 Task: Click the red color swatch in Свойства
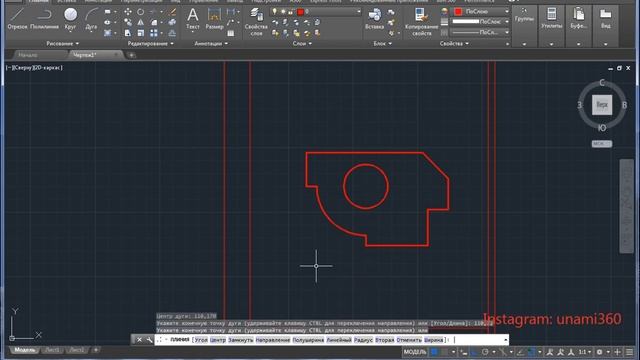coord(458,11)
